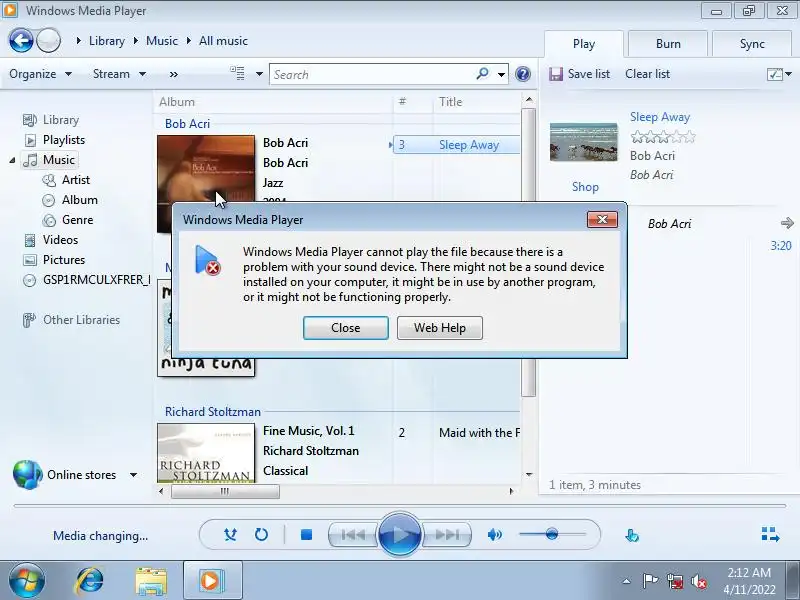Open the Stream dropdown menu

pyautogui.click(x=119, y=74)
